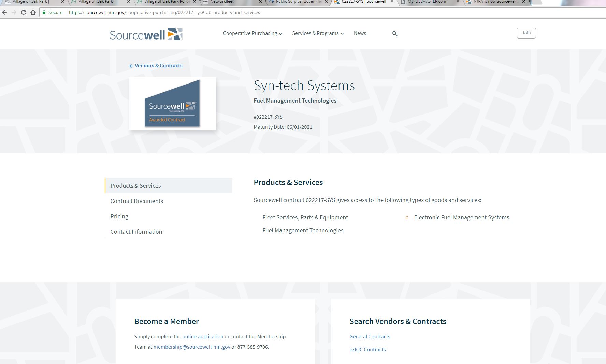
Task: Click the browser home icon
Action: coord(33,12)
